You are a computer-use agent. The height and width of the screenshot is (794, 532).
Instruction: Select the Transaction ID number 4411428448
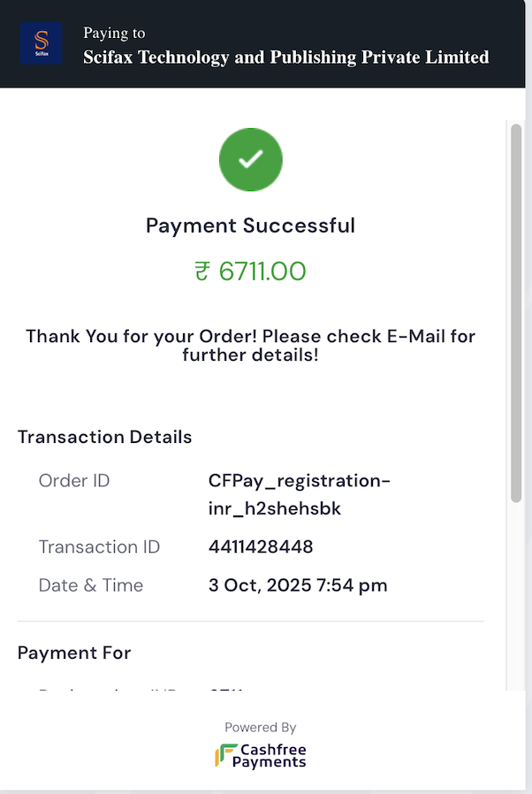click(x=261, y=546)
